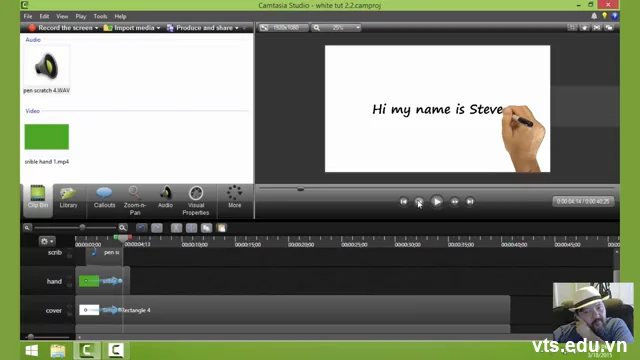Open the View menu
The height and width of the screenshot is (360, 640).
(x=62, y=16)
